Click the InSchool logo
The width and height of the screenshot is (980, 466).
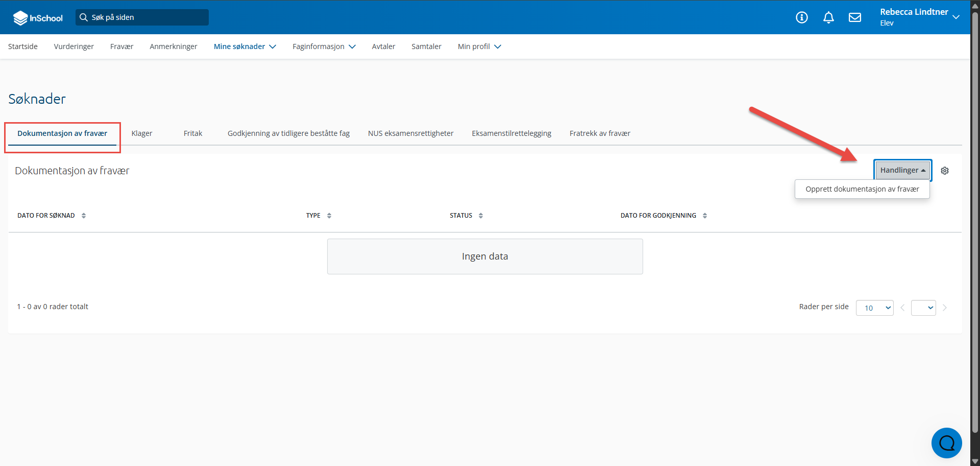pyautogui.click(x=38, y=18)
